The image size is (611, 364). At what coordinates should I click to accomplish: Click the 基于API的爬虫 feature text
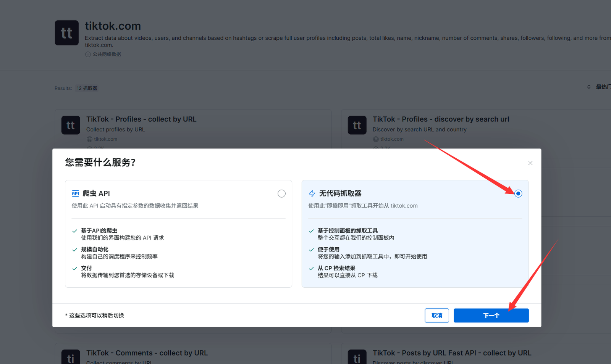click(99, 231)
